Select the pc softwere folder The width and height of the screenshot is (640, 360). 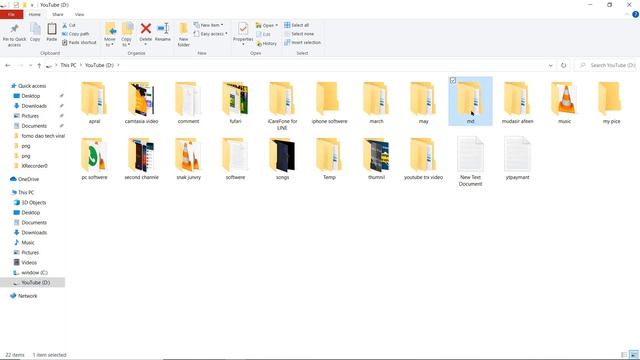click(x=94, y=158)
